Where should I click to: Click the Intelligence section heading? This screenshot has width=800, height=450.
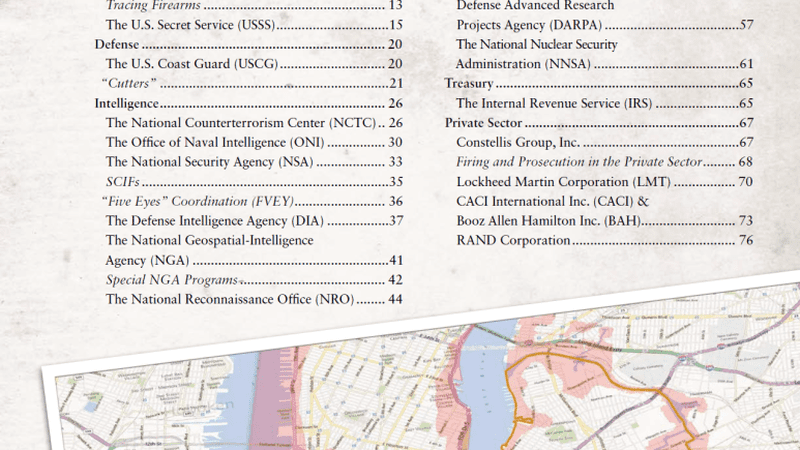(127, 103)
